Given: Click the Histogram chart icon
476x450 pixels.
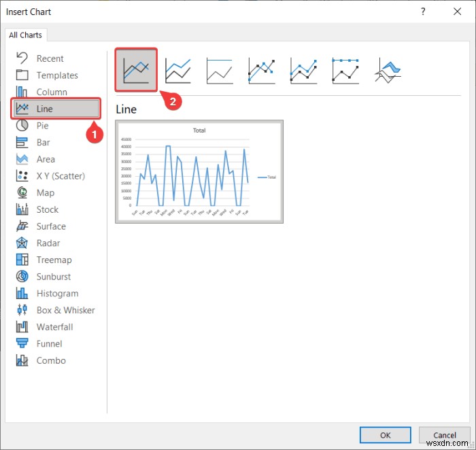Looking at the screenshot, I should point(22,293).
